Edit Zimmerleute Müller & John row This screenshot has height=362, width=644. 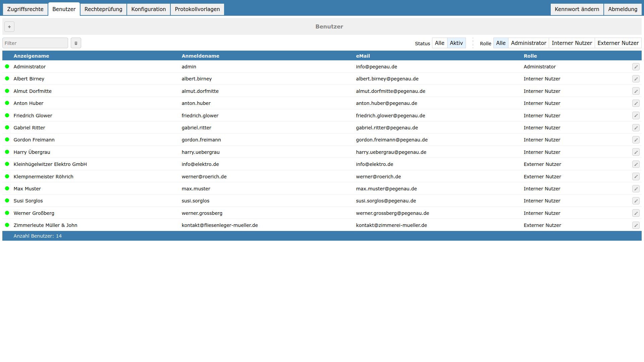(636, 225)
